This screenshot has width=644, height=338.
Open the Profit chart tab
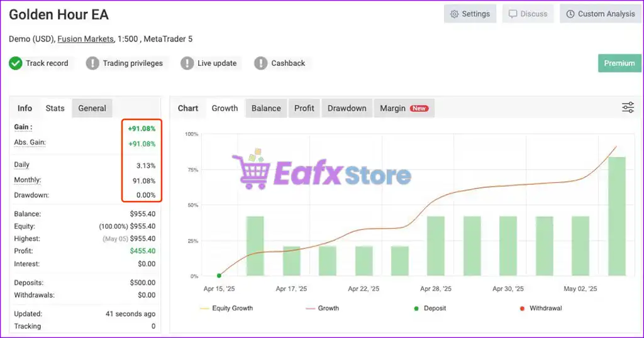click(304, 108)
